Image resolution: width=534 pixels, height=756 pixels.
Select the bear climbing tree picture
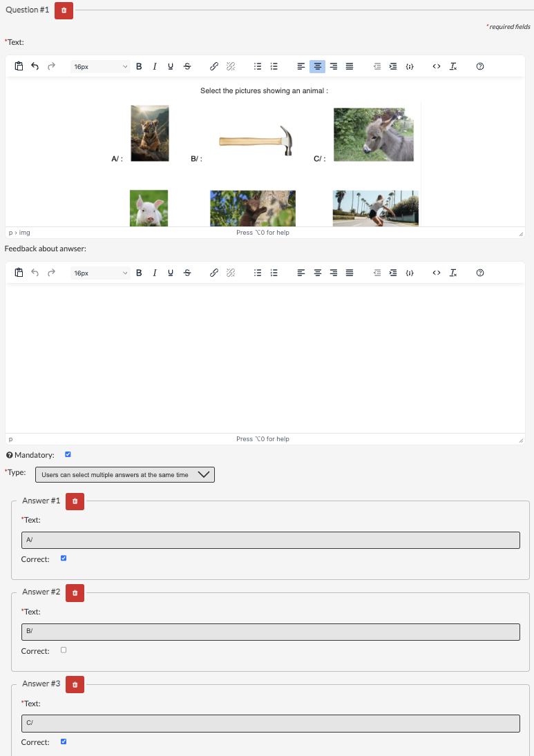pyautogui.click(x=253, y=209)
